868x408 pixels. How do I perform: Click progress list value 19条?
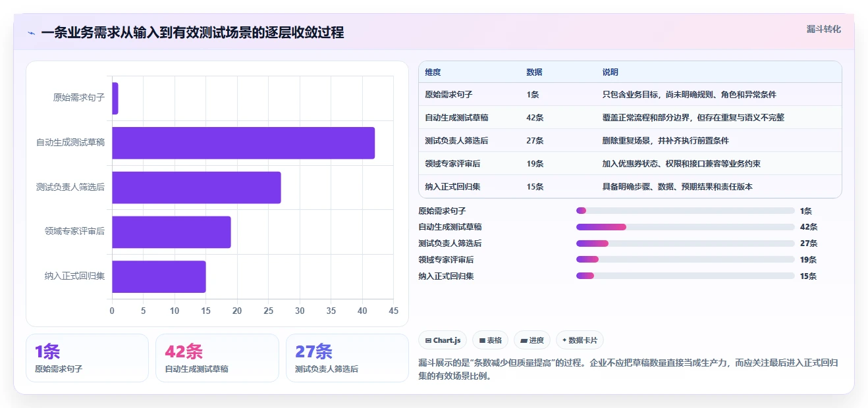[x=809, y=260]
